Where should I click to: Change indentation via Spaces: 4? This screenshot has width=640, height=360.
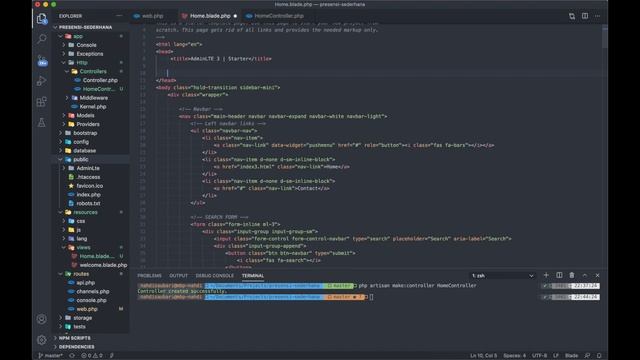(x=515, y=356)
